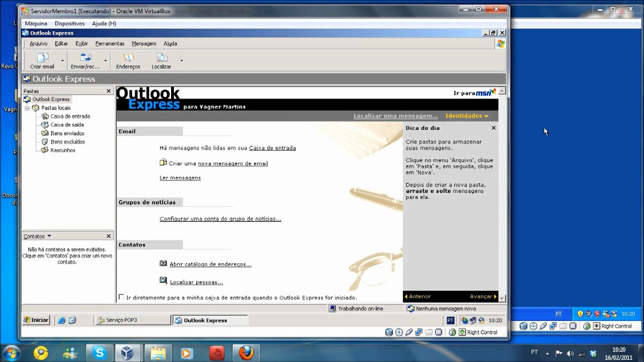Click the Localizar toolbar icon
Viewport: 644px width, 362px height.
(162, 61)
